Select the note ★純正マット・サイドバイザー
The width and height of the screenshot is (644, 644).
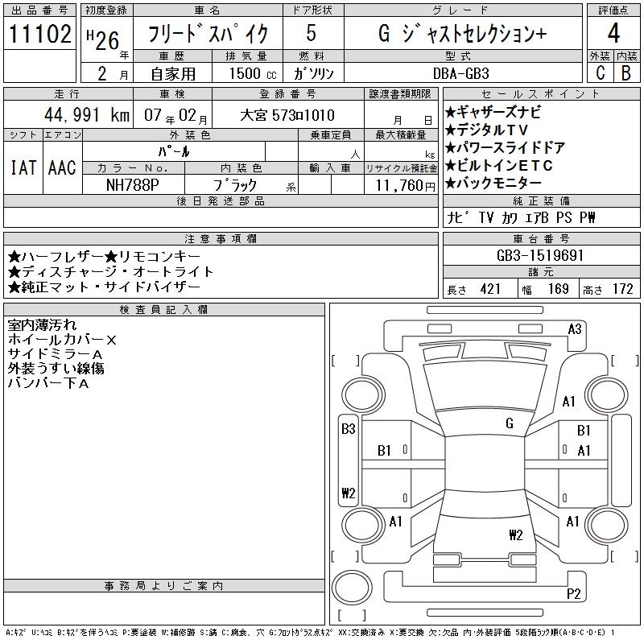[x=104, y=287]
